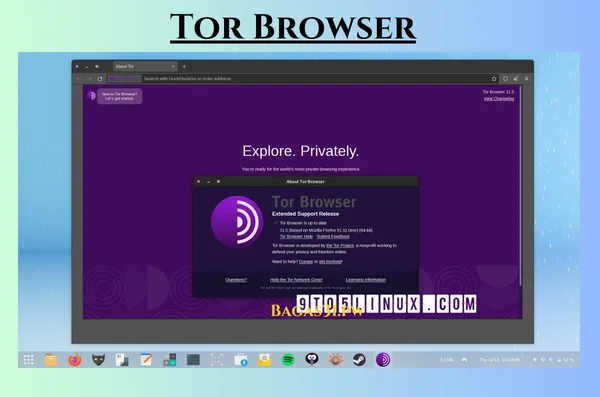Screen dimensions: 600x397
Task: Open the Questions? link
Action: pyautogui.click(x=236, y=280)
